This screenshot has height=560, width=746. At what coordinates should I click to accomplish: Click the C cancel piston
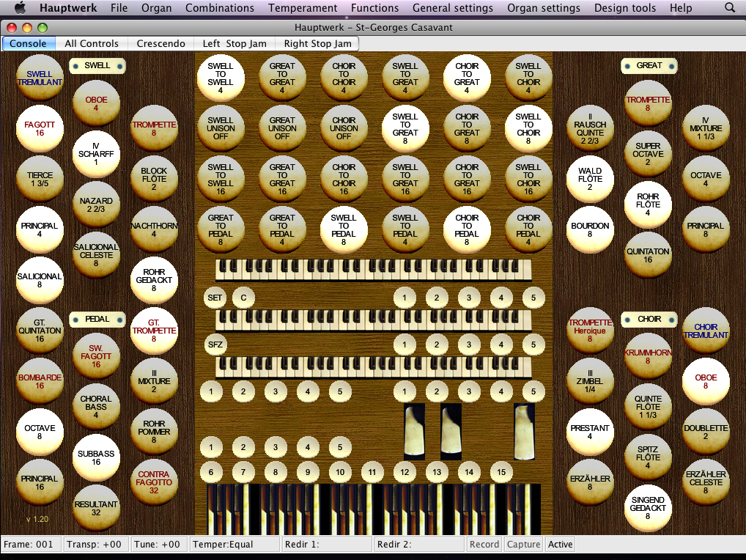[243, 298]
